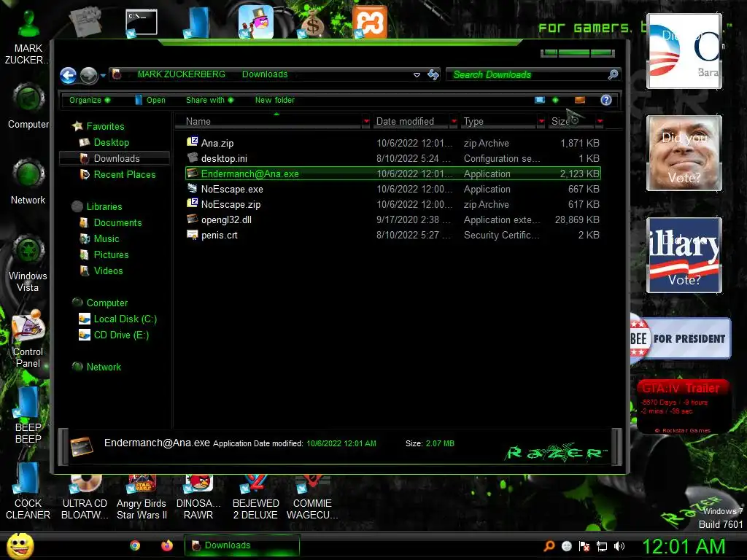The image size is (747, 560).
Task: Click the smiley Start button
Action: (x=20, y=545)
